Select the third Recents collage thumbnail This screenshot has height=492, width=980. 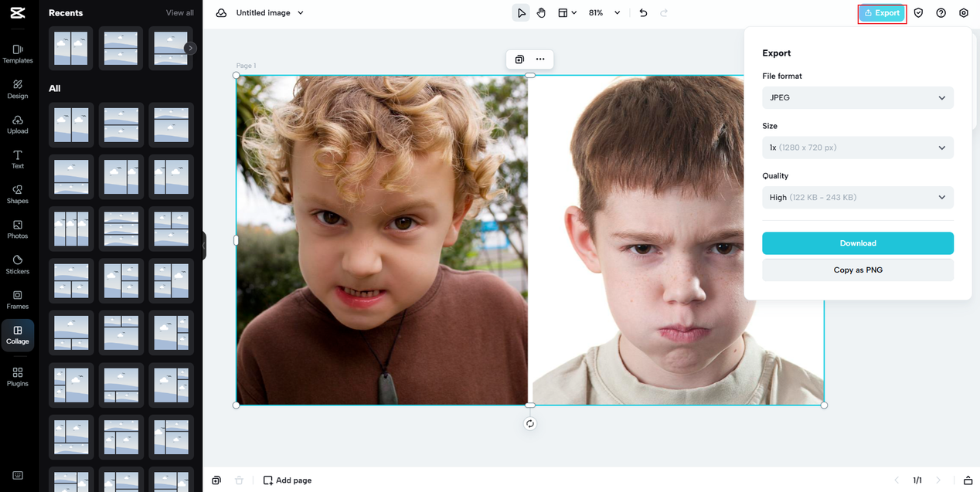pos(170,49)
